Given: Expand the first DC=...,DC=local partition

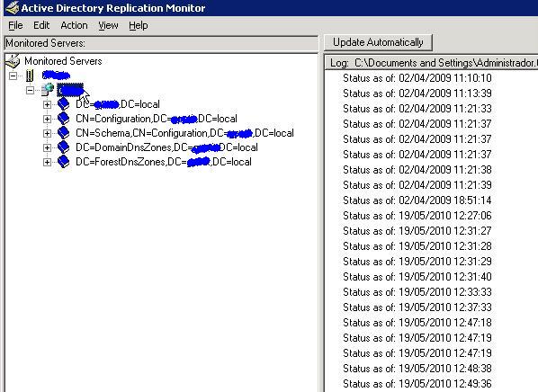Looking at the screenshot, I should [47, 104].
